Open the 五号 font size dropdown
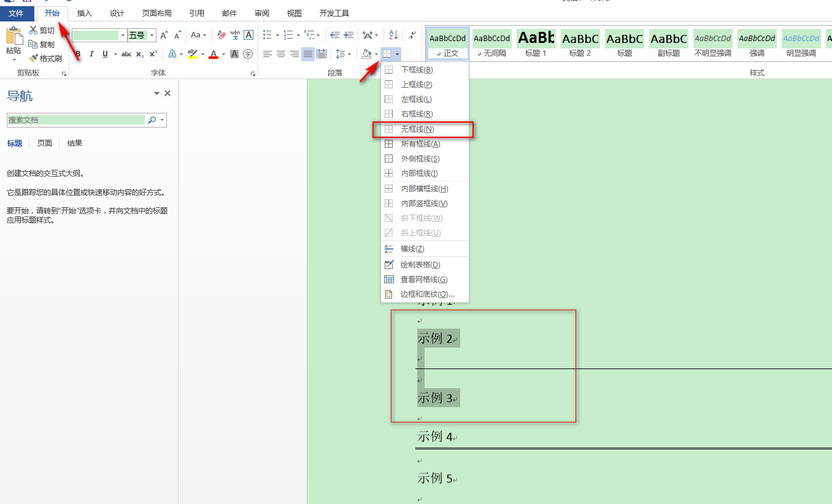The width and height of the screenshot is (832, 504). (x=152, y=36)
